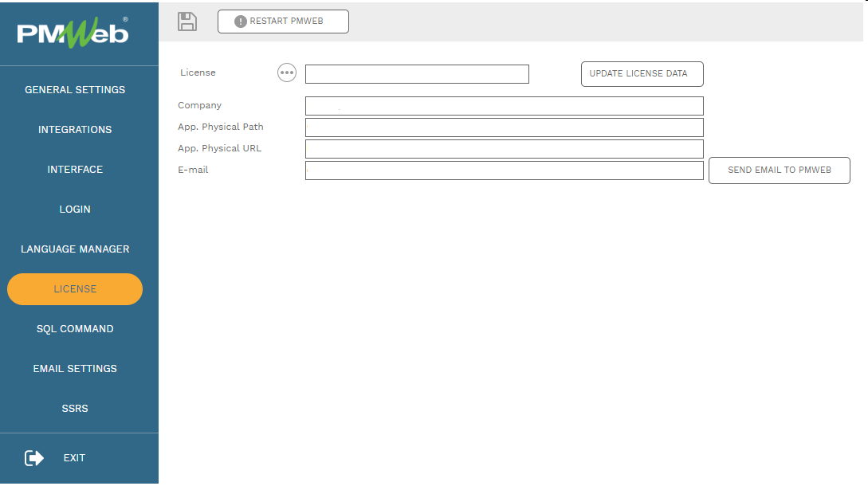The image size is (868, 486).
Task: Open the Interface settings page
Action: tap(75, 170)
